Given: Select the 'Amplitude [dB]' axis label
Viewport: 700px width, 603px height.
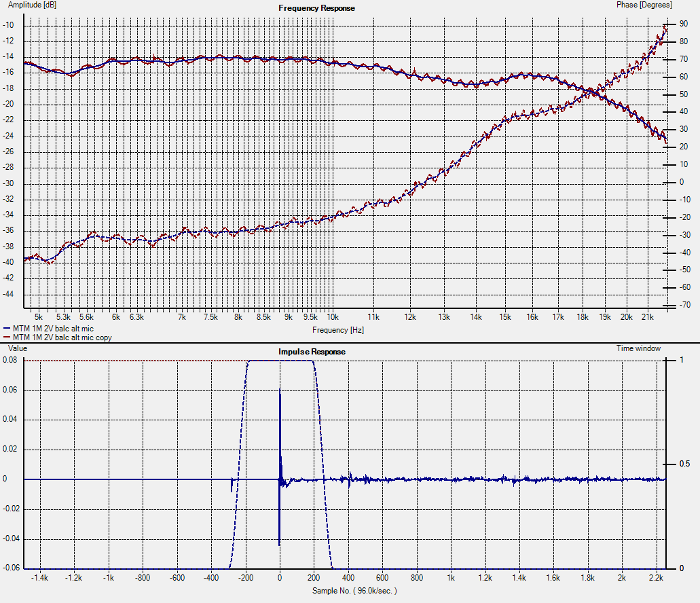Looking at the screenshot, I should (32, 5).
